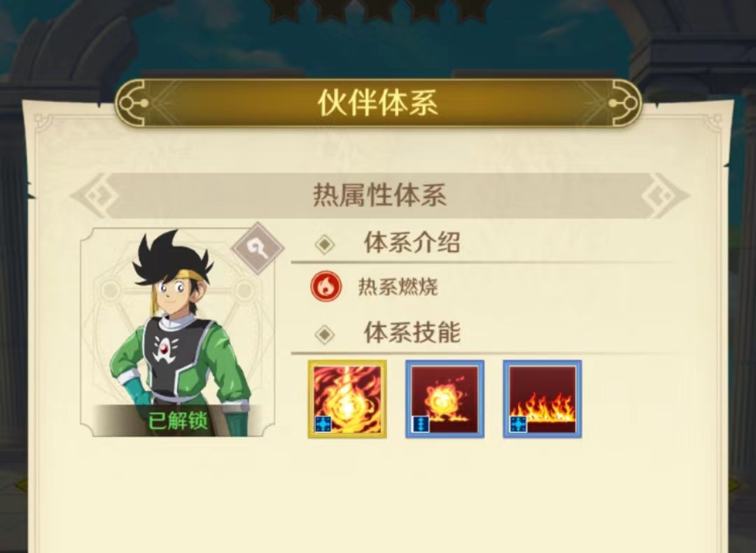The height and width of the screenshot is (553, 756).
Task: Click the diamond bullet beside 体系介绍
Action: pos(325,244)
